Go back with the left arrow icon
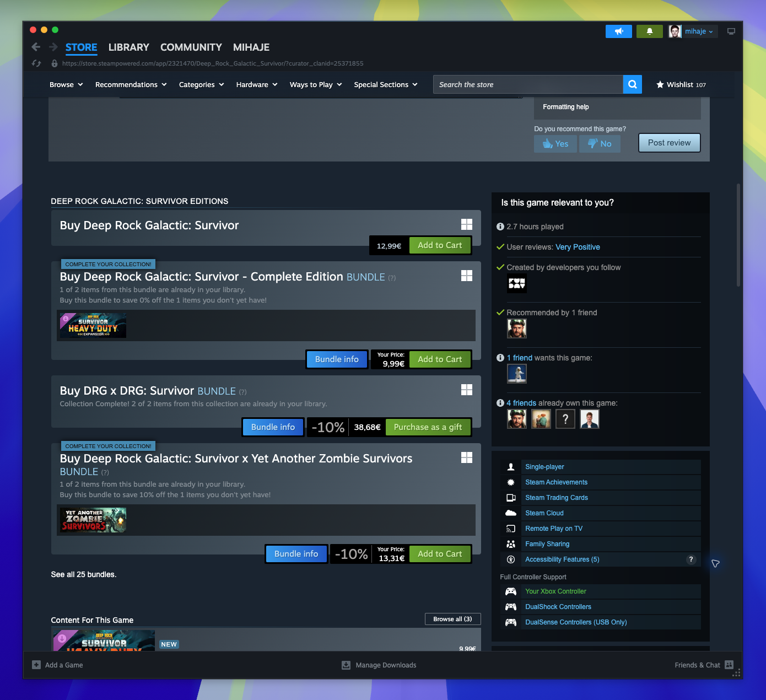Viewport: 766px width, 700px height. [36, 47]
